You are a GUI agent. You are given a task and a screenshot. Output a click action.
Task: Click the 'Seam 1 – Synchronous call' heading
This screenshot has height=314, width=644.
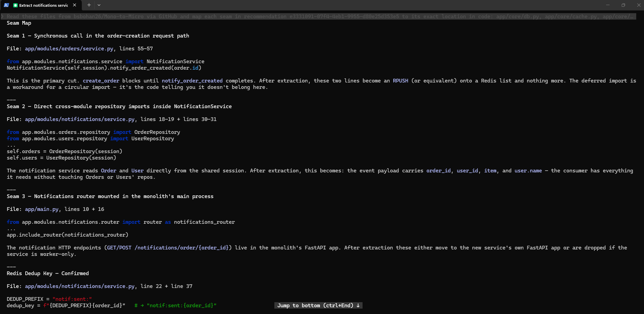pos(98,36)
